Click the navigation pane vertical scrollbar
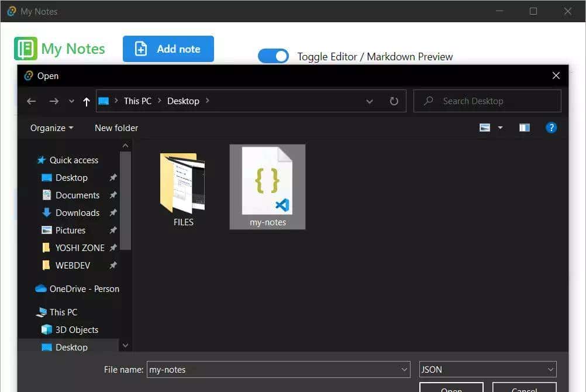The height and width of the screenshot is (392, 586). coord(125,199)
